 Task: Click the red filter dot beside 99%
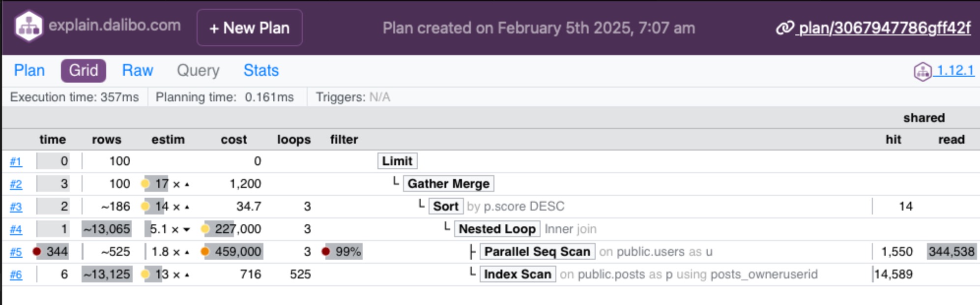coord(325,251)
